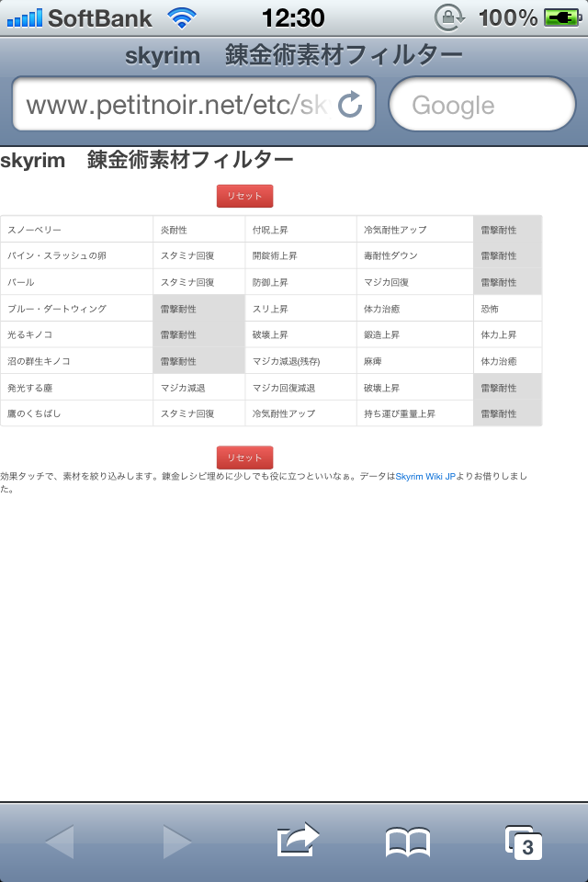Select the 持ち運び重量上昇 effect cell

(415, 413)
